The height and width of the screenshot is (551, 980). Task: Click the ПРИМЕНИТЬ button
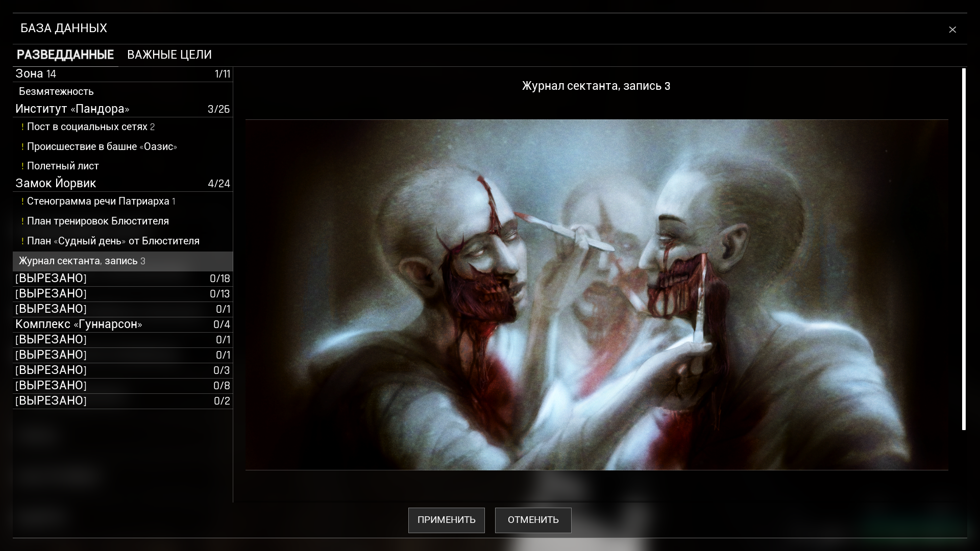coord(446,520)
